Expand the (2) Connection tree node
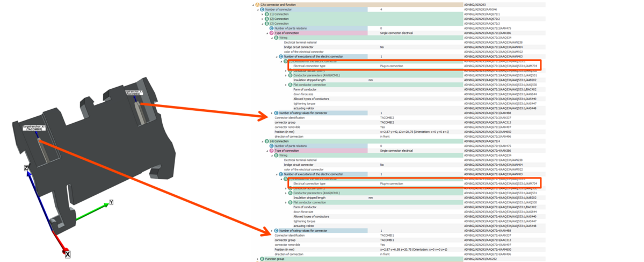Image resolution: width=644 pixels, height=262 pixels. pos(262,19)
